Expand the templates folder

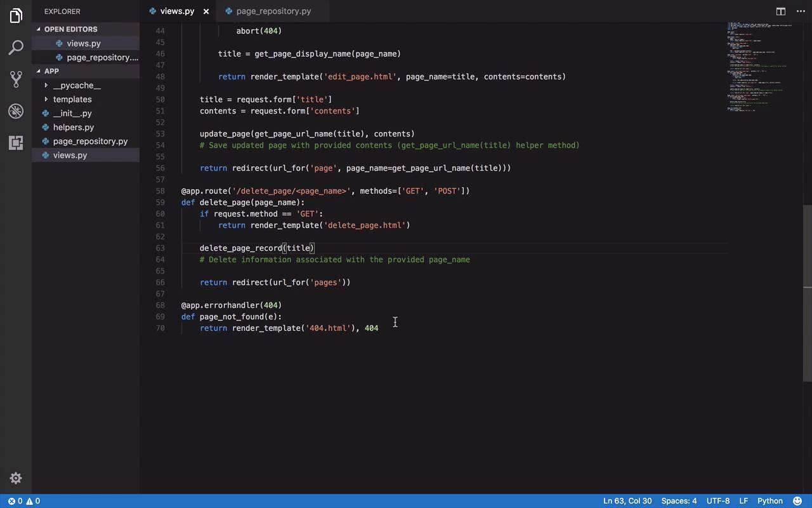pyautogui.click(x=72, y=99)
